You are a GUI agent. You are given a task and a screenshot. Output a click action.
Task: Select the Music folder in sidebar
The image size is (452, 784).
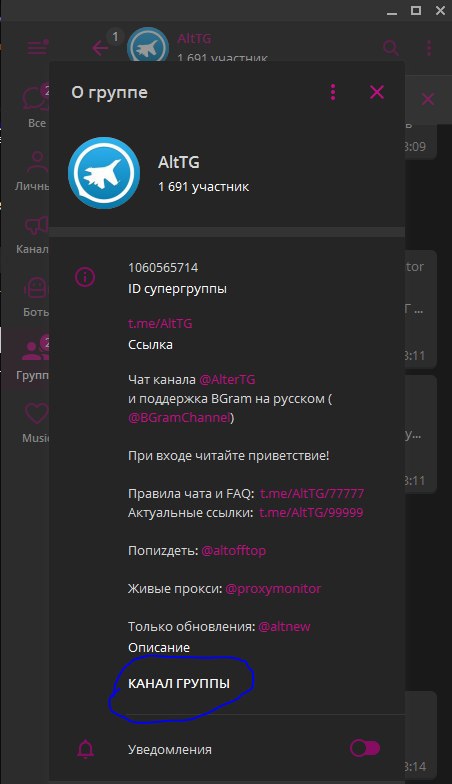tap(35, 423)
